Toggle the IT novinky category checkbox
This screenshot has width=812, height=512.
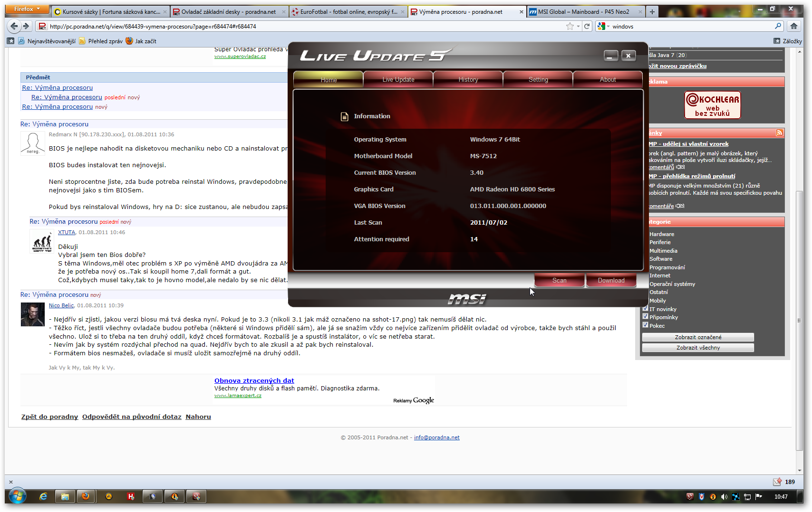645,308
